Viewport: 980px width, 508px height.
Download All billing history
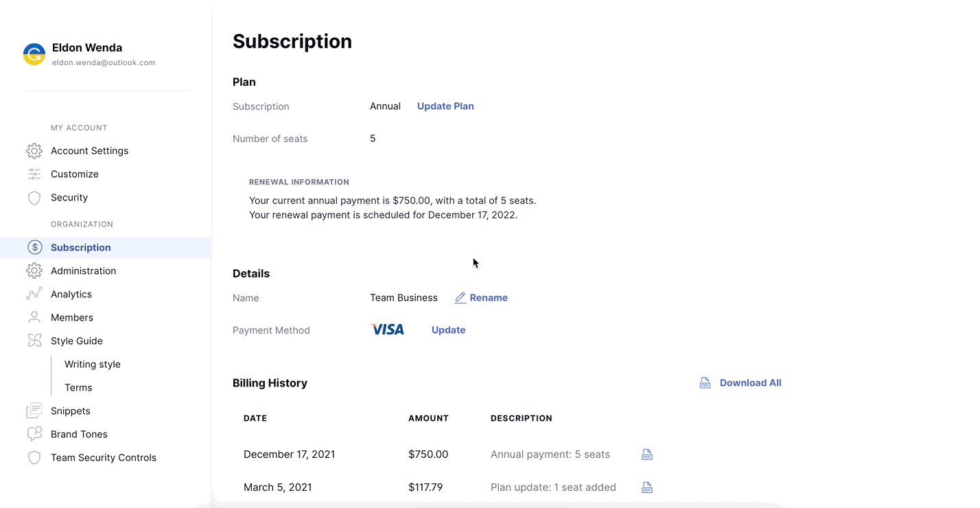(x=740, y=383)
